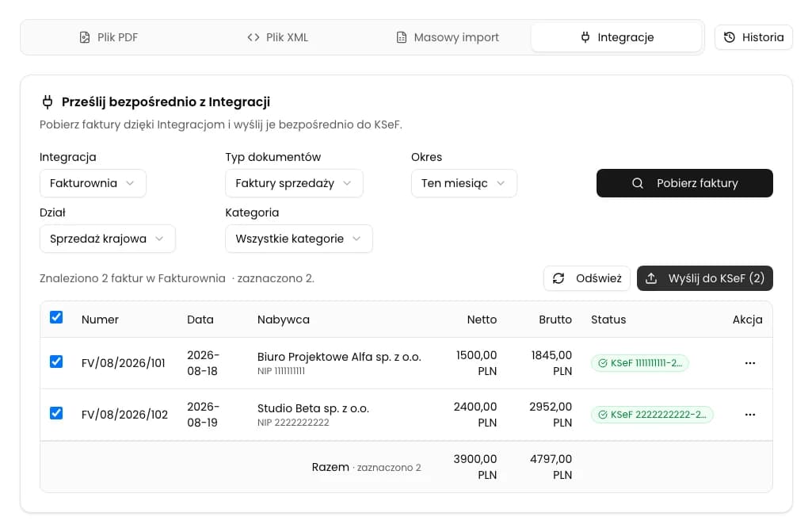Click the PDF file icon in tabs
Screen dimensions: 812x532
coord(85,37)
